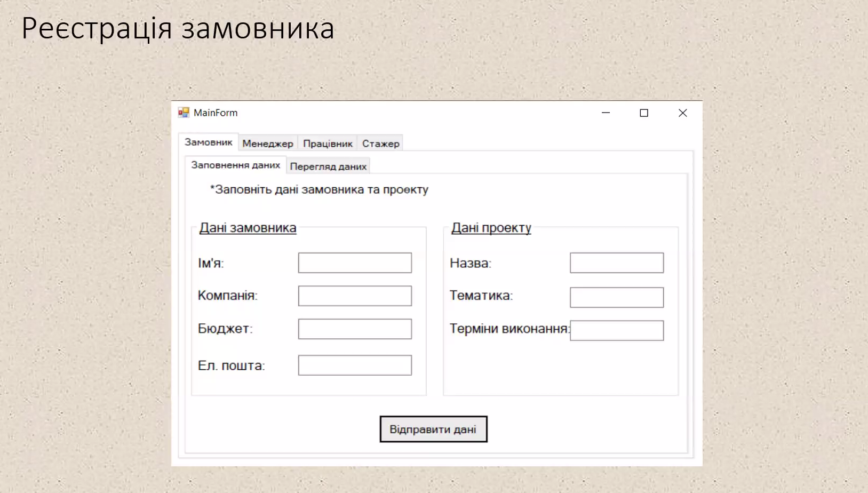The width and height of the screenshot is (868, 493).
Task: Switch to Перегляд даних sub-tab
Action: [x=328, y=166]
